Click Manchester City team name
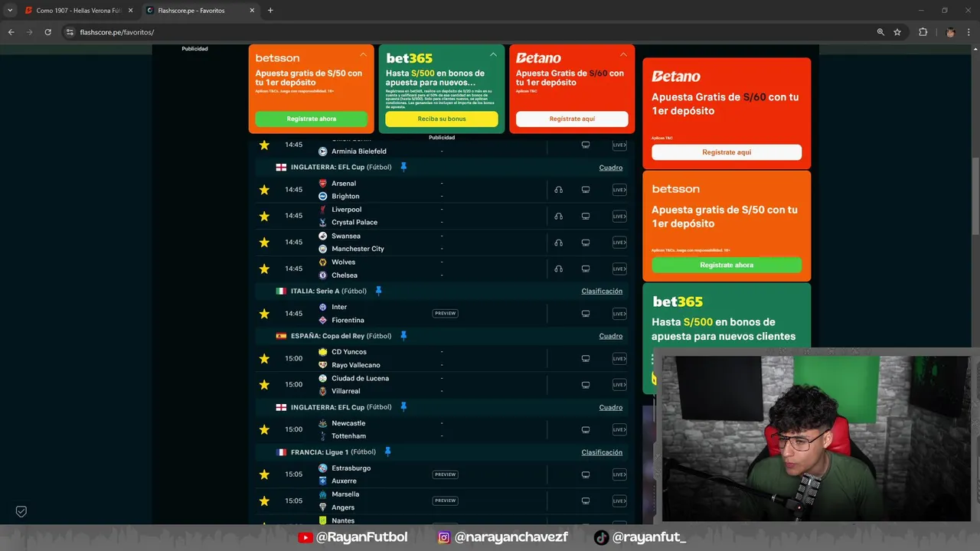Screen dimensions: 980x551 [x=358, y=249]
